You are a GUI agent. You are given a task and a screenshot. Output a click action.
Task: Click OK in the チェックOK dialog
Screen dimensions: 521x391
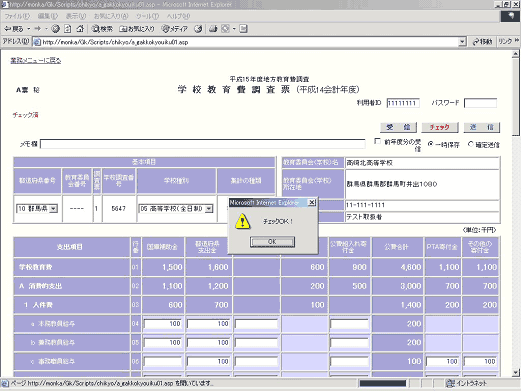[x=272, y=242]
